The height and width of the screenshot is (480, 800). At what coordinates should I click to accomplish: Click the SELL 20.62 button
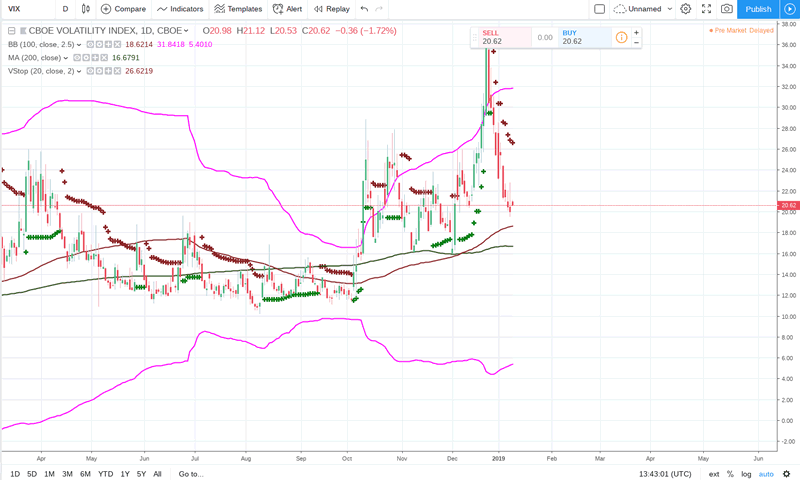point(505,37)
